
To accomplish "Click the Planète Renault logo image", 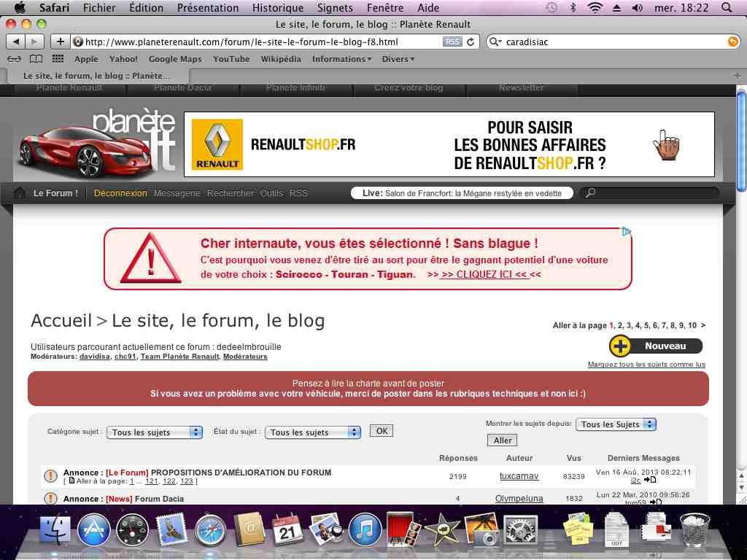I will 98,142.
